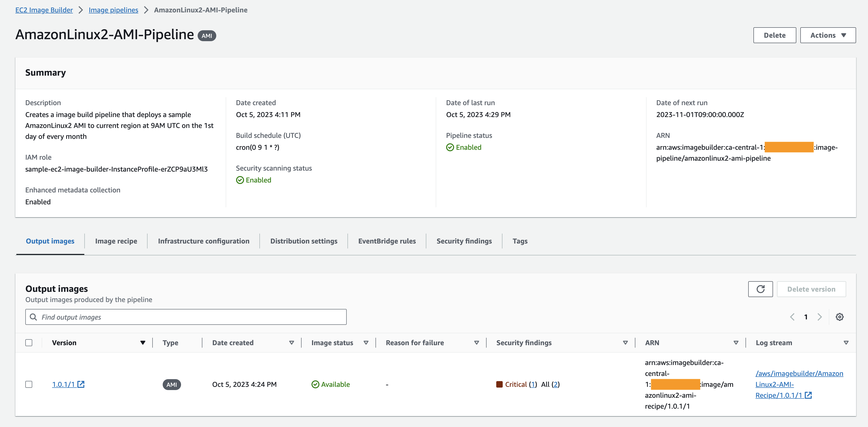
Task: Click the Delete pipeline button
Action: click(x=774, y=35)
